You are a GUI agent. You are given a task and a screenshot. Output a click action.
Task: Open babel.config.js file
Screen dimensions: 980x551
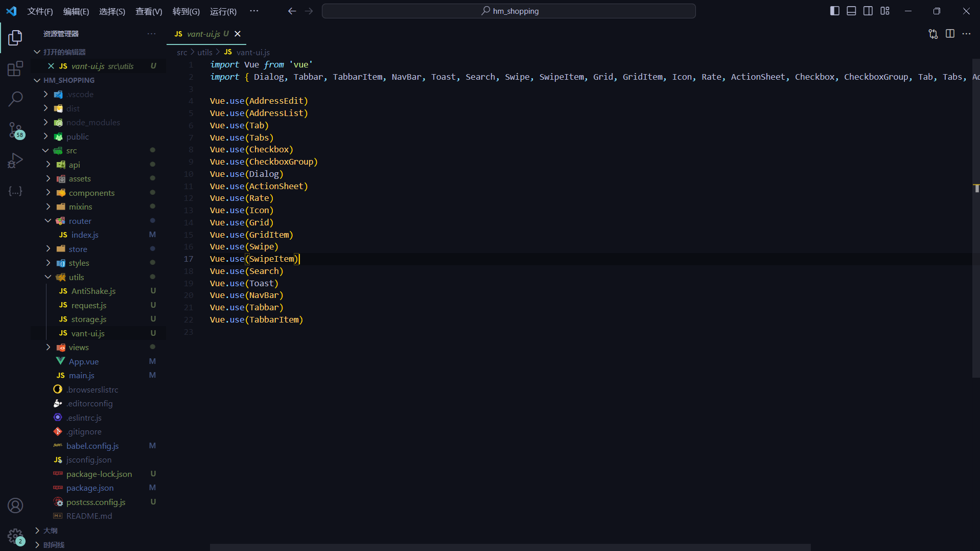[x=98, y=446]
